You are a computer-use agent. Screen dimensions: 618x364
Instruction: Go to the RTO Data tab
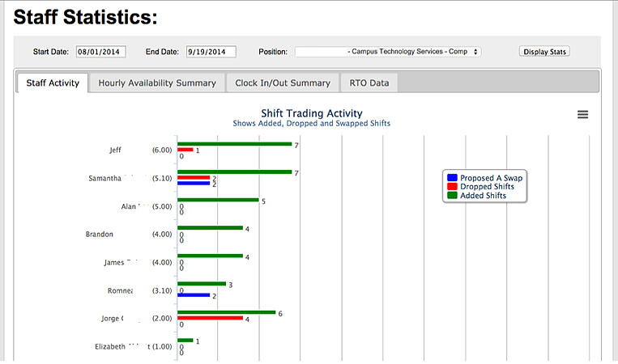(x=369, y=83)
